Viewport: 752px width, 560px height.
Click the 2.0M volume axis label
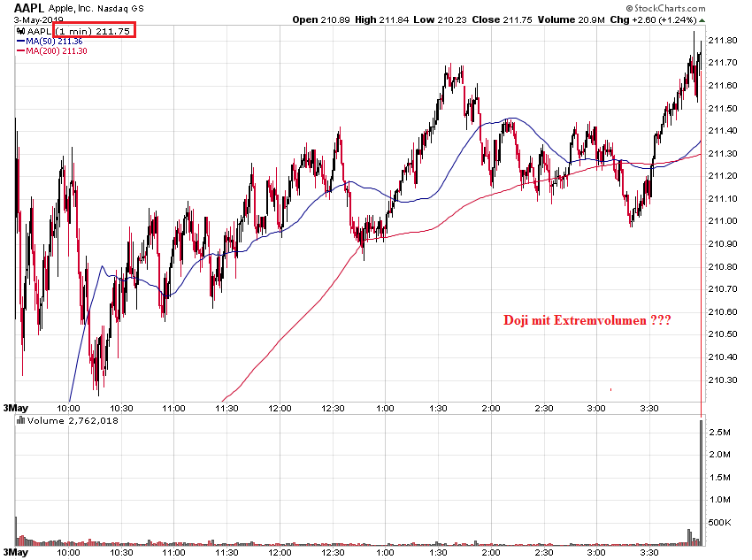pos(719,455)
